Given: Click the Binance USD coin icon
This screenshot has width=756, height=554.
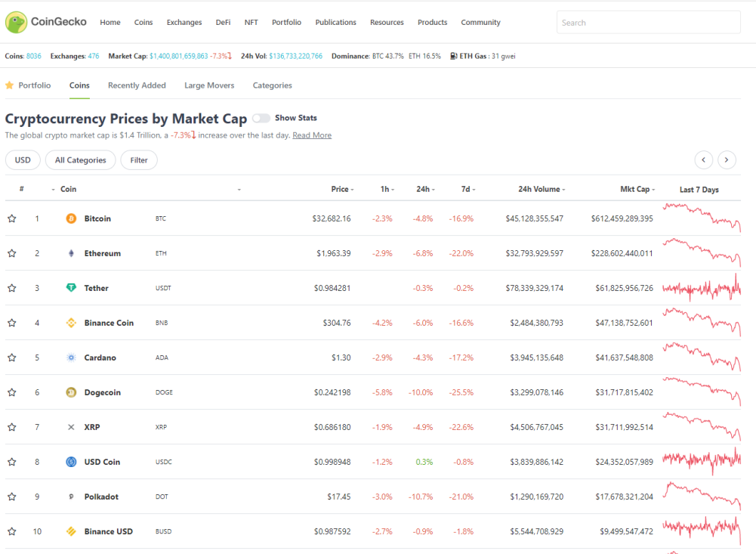Looking at the screenshot, I should pos(71,531).
